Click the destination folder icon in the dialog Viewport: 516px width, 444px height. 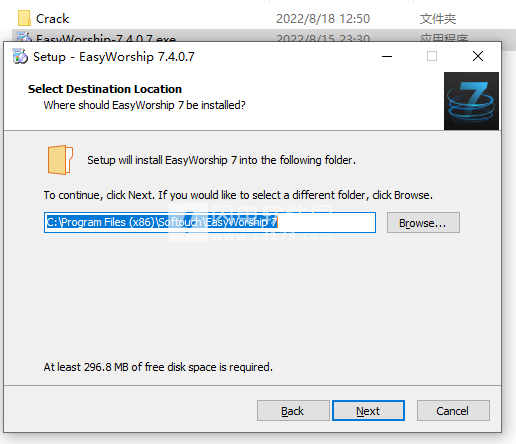click(60, 160)
